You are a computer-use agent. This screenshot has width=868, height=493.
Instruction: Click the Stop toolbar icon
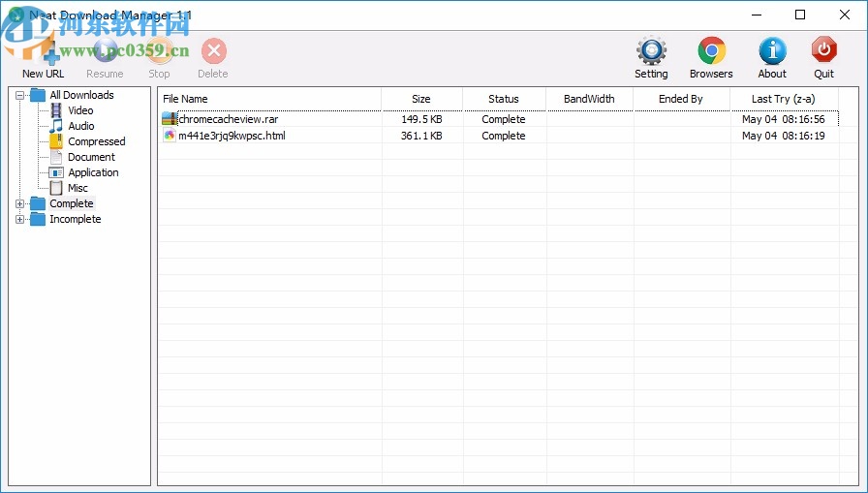coord(159,51)
